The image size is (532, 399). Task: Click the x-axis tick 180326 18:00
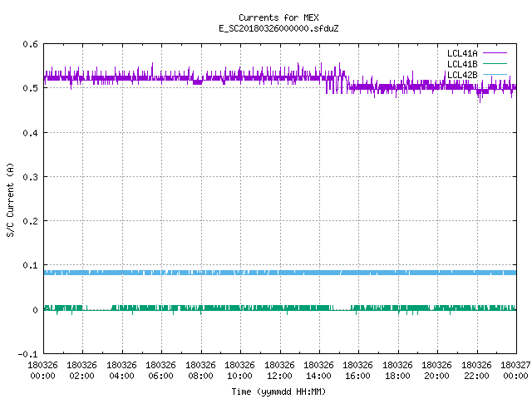pyautogui.click(x=397, y=371)
